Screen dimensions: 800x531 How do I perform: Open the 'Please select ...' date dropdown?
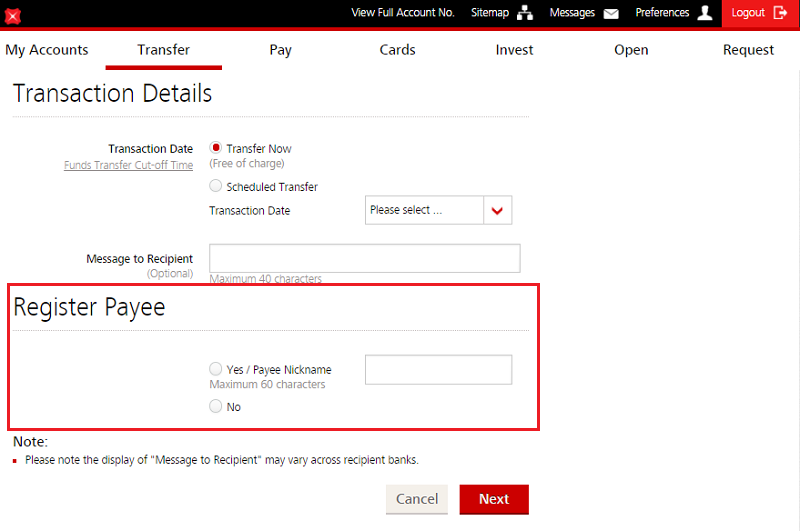click(424, 211)
